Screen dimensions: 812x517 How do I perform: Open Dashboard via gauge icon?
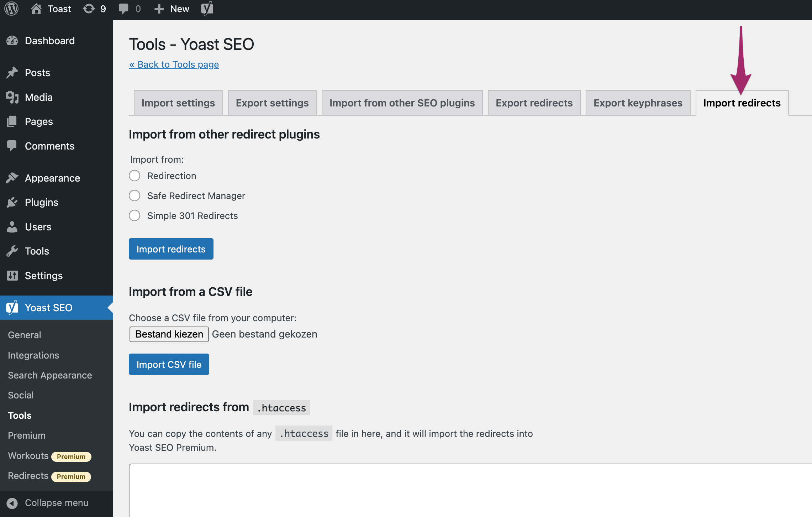(x=12, y=41)
